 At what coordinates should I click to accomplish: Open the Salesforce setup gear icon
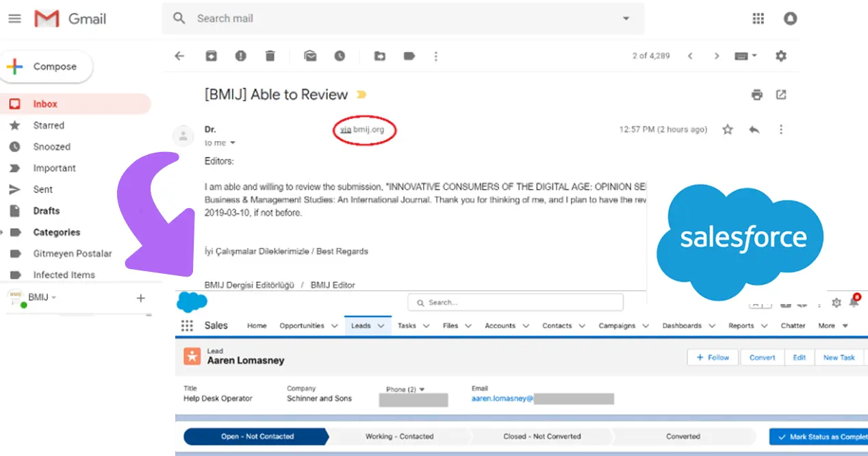coord(836,303)
